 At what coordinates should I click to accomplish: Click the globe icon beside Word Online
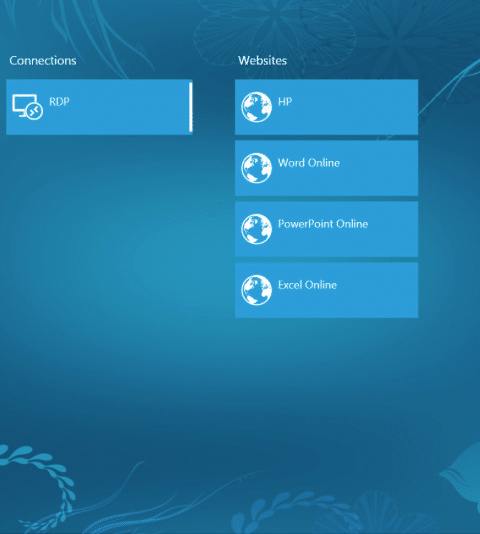(x=257, y=168)
